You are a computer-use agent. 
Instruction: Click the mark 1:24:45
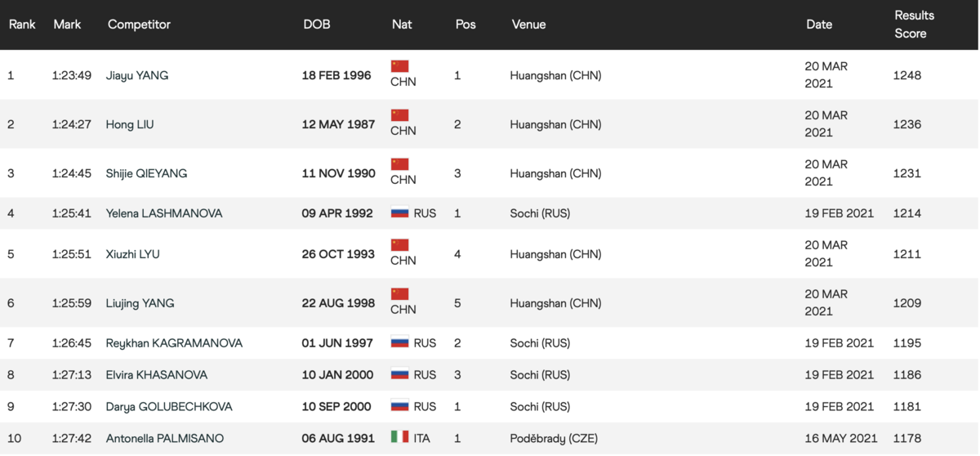pos(71,173)
